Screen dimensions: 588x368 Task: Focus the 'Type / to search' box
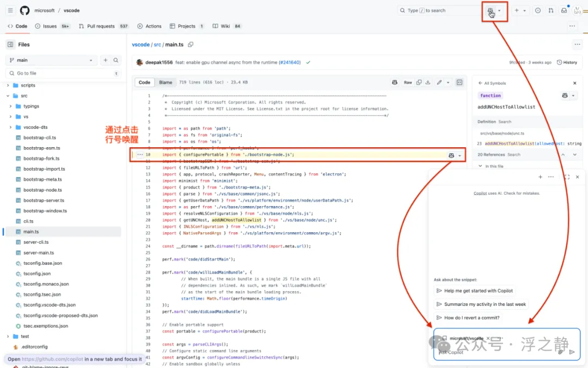pos(438,10)
